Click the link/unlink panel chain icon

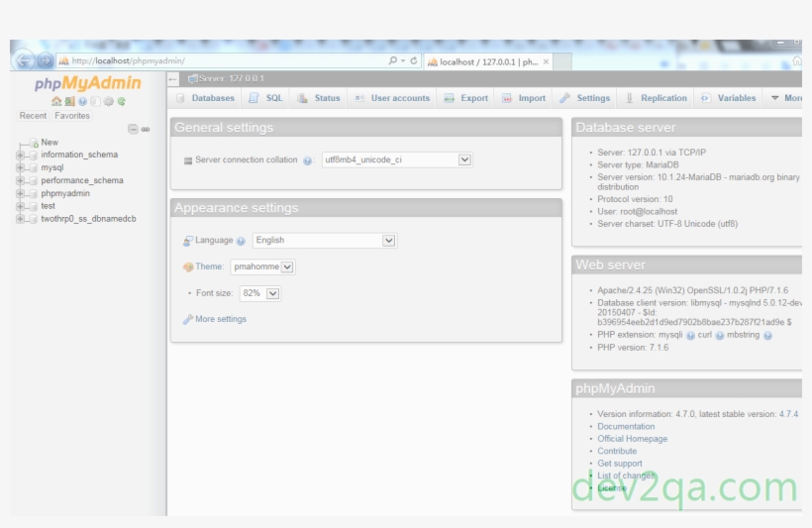146,129
